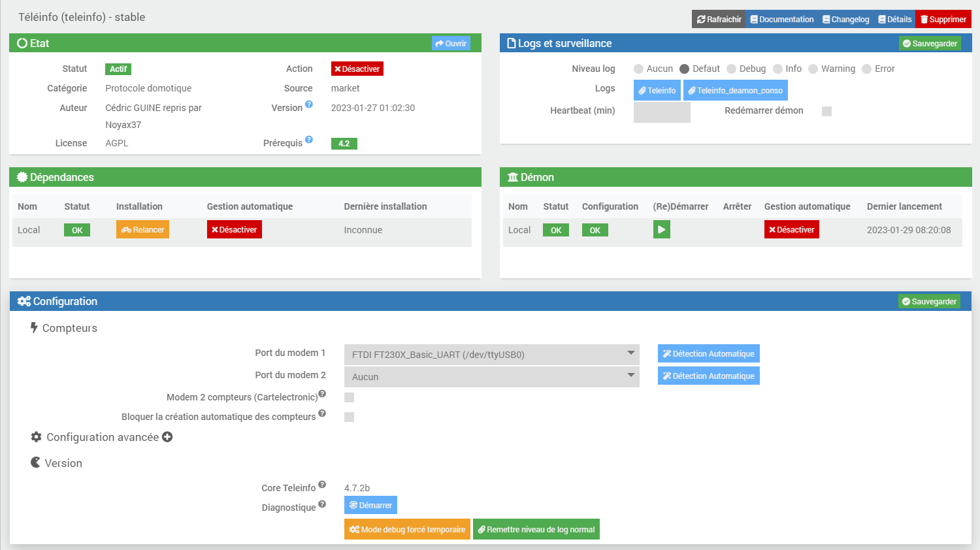Click the Téléinfo (teleinfo) - stable title

click(x=82, y=17)
